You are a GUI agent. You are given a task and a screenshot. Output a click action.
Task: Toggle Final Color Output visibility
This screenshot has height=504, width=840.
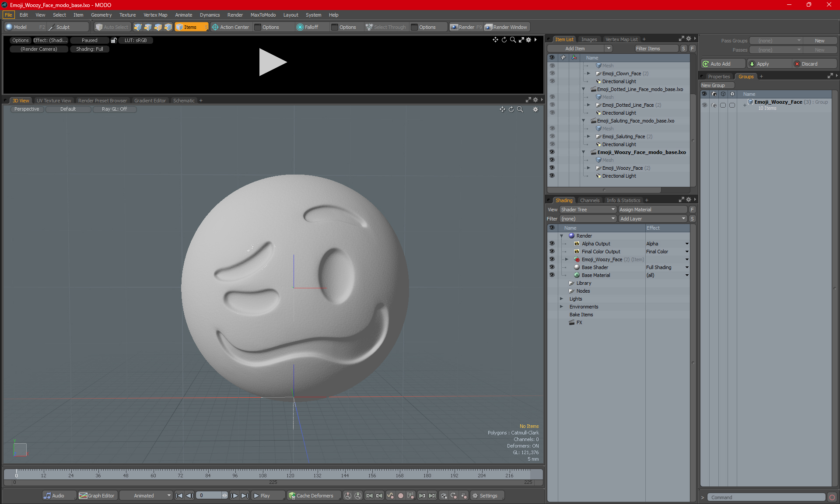coord(552,252)
